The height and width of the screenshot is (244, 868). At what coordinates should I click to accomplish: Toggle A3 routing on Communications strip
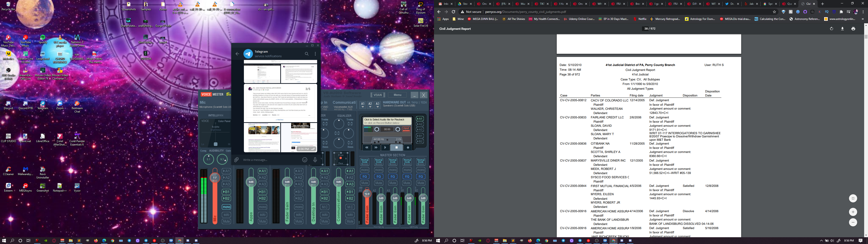350,184
